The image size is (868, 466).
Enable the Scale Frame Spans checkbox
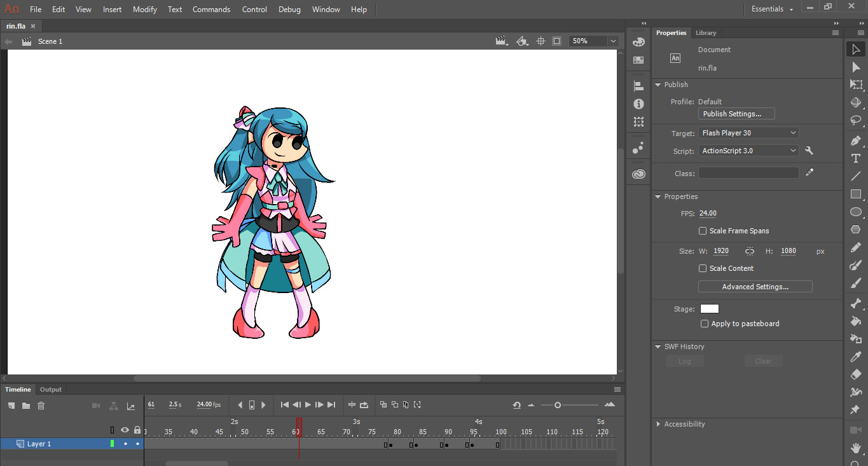tap(703, 231)
